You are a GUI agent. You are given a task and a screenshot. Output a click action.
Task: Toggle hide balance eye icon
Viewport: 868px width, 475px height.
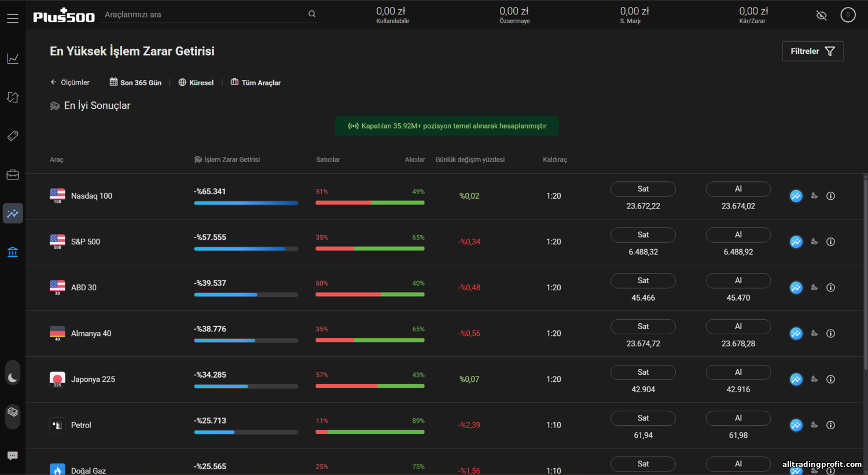coord(821,15)
